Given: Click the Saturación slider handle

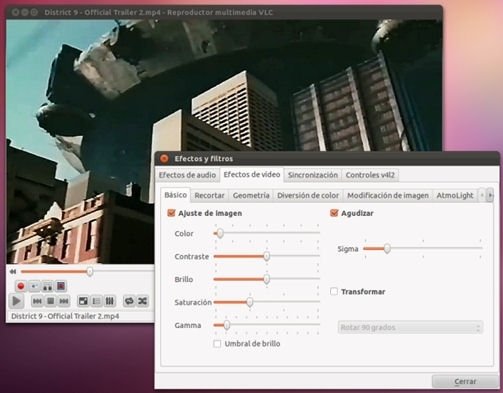Looking at the screenshot, I should (250, 302).
